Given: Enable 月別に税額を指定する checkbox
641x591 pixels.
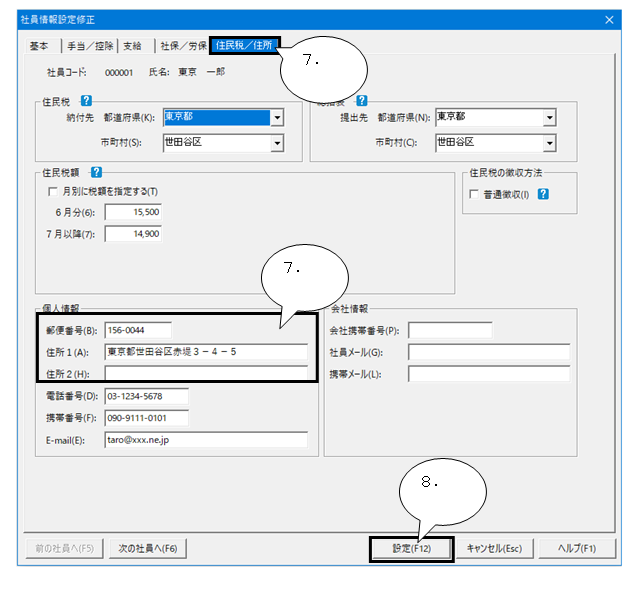Looking at the screenshot, I should pos(53,191).
